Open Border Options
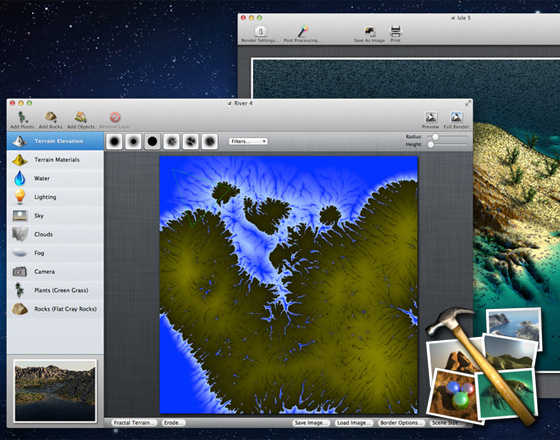Screen dimensions: 560x440 pyautogui.click(x=400, y=422)
